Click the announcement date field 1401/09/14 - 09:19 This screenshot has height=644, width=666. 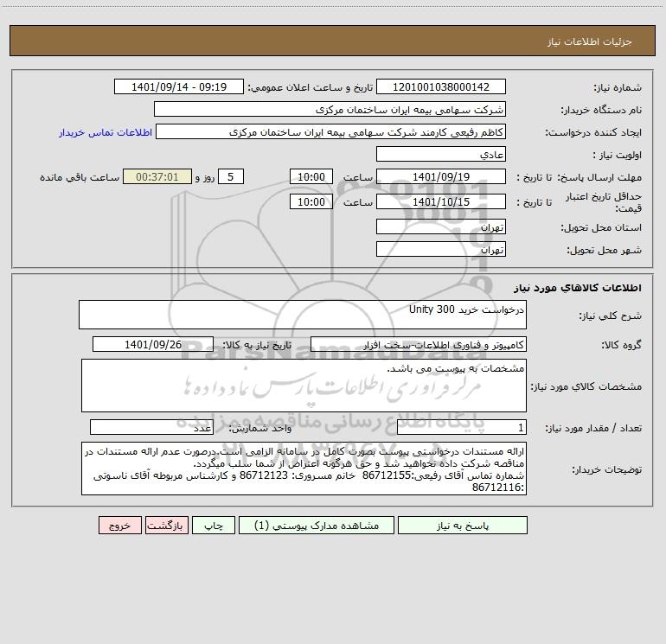pyautogui.click(x=179, y=87)
